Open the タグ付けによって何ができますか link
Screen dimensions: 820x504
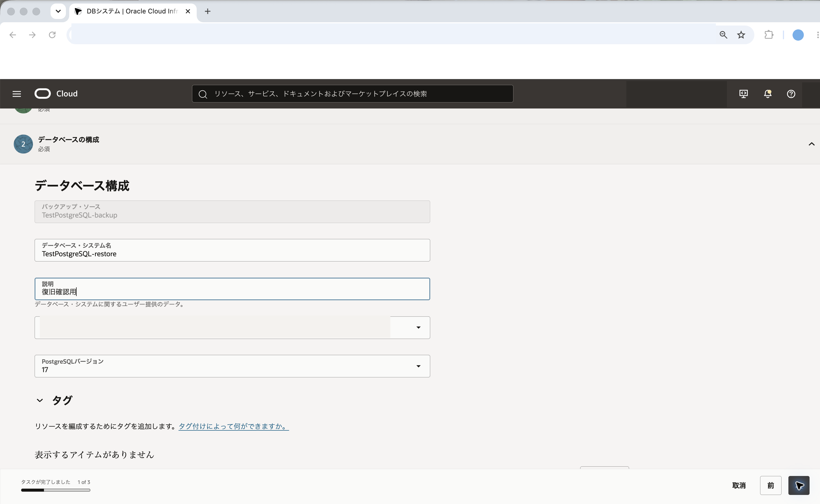click(234, 426)
